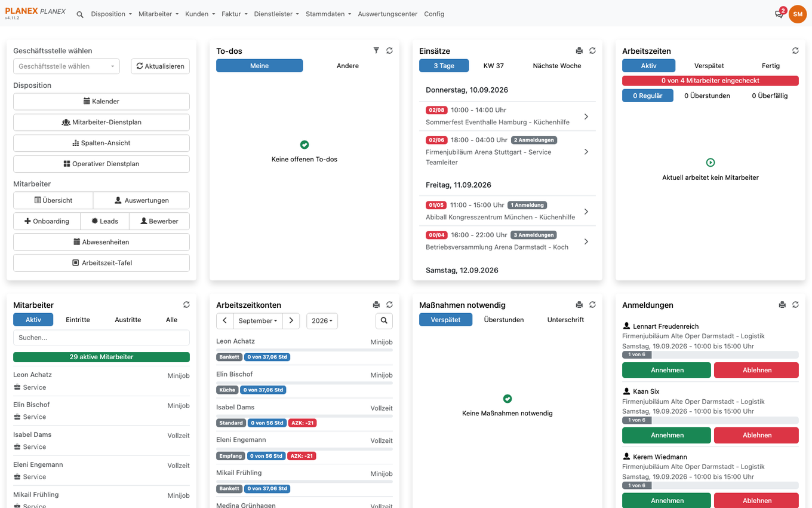Go to next month in Arbeitszeitkonten
This screenshot has height=508, width=812.
pos(291,321)
